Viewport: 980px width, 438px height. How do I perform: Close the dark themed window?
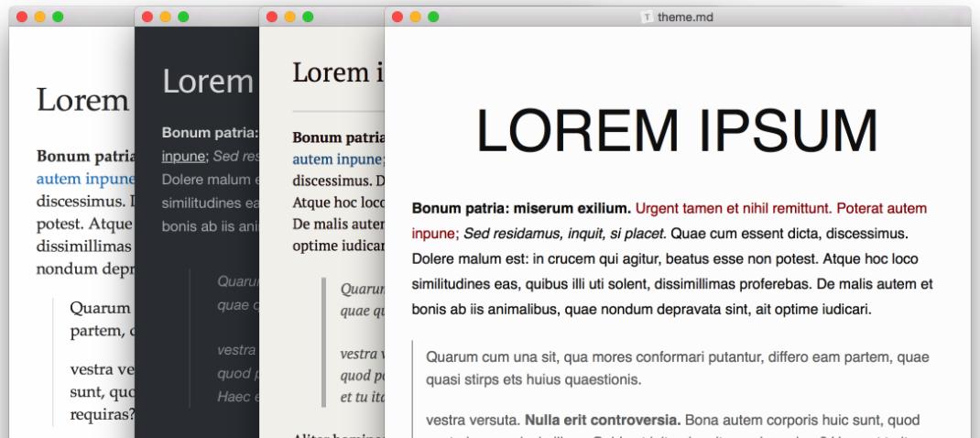tap(147, 16)
